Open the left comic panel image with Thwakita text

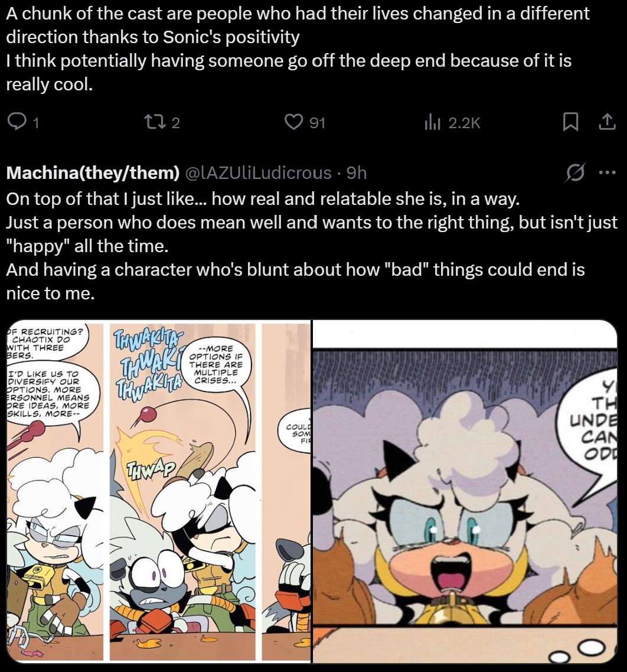tap(158, 491)
